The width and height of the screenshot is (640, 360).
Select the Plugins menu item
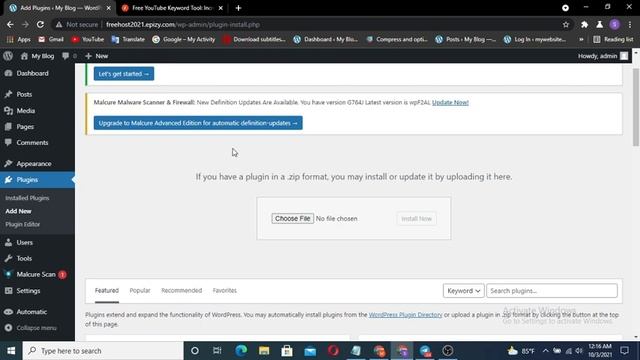pos(37,180)
